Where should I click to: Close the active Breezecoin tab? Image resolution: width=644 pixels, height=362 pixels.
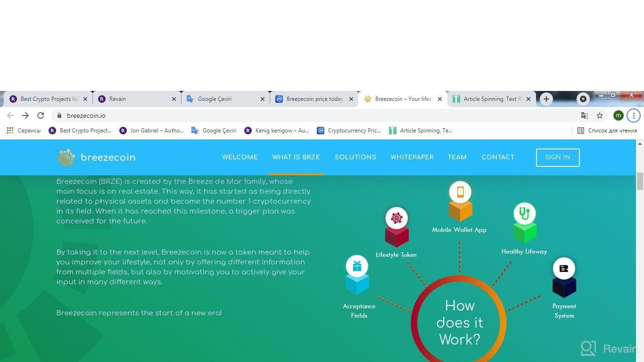(x=440, y=99)
